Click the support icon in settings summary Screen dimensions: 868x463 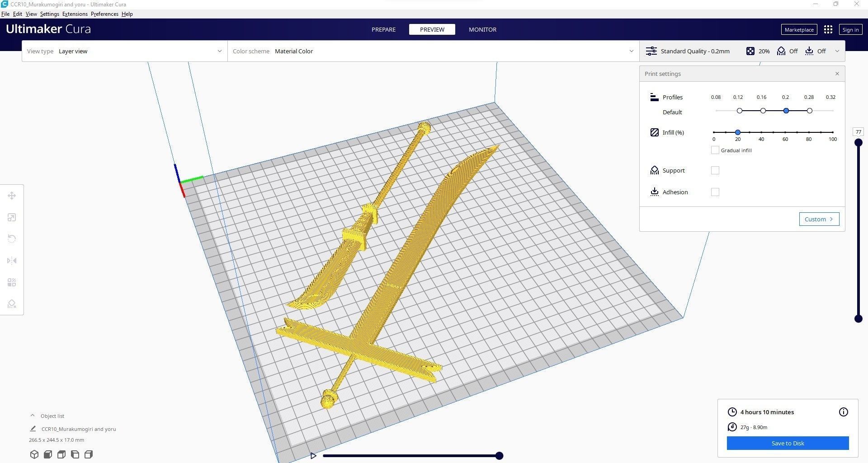point(781,51)
